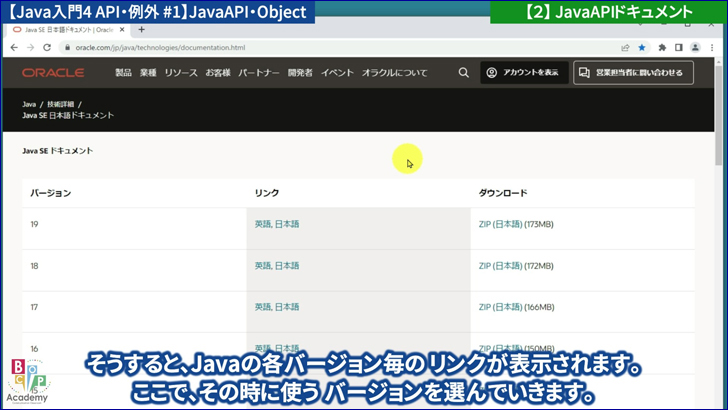Toggle the browser side panel icon
Screen dimensions: 728x410
coord(678,47)
